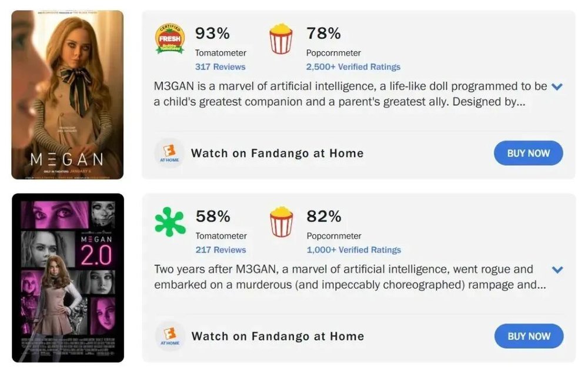Viewport: 588px width, 379px height.
Task: Open the 317 Reviews link
Action: pyautogui.click(x=220, y=67)
